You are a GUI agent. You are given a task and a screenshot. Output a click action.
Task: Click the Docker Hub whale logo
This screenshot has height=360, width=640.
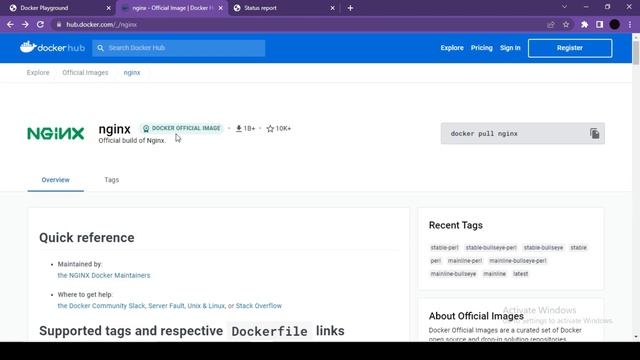52,47
